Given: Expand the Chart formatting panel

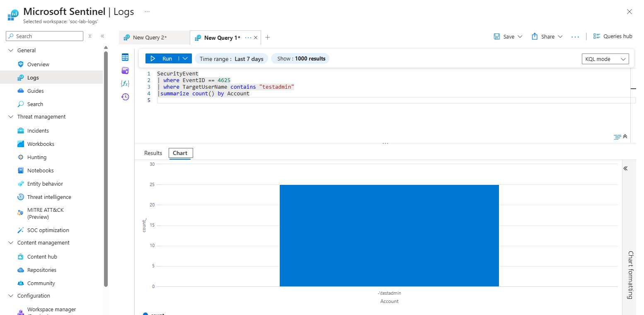Looking at the screenshot, I should [x=626, y=168].
